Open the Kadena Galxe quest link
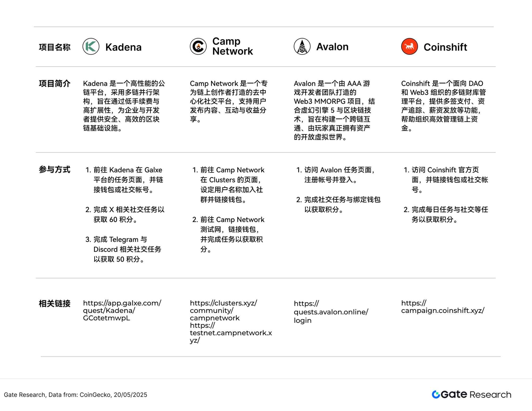The image size is (532, 411). (x=122, y=311)
